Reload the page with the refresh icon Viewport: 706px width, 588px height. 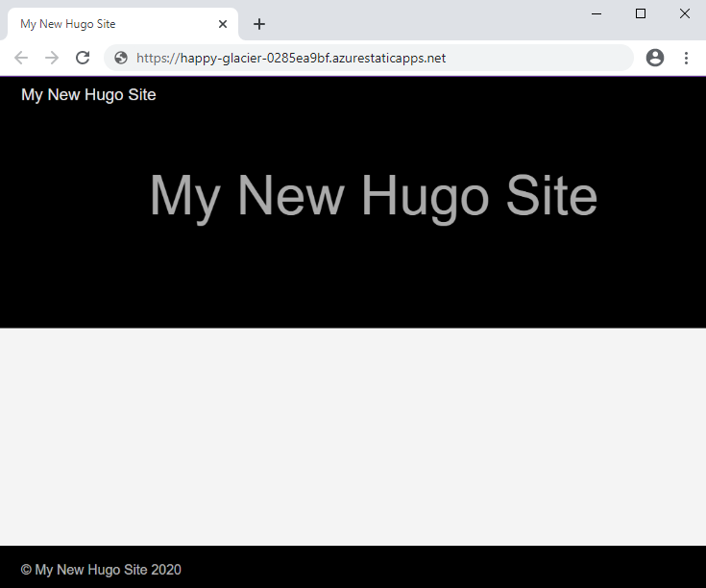[83, 58]
